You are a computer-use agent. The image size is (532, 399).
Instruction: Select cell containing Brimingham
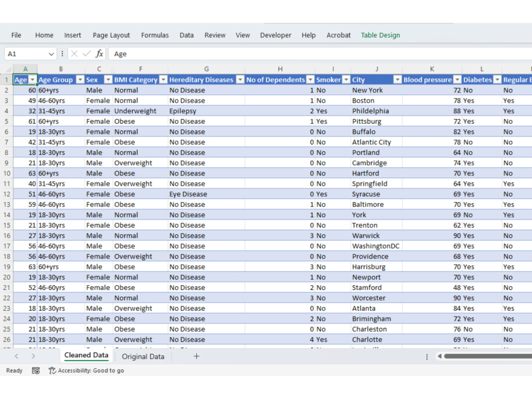[x=377, y=319]
